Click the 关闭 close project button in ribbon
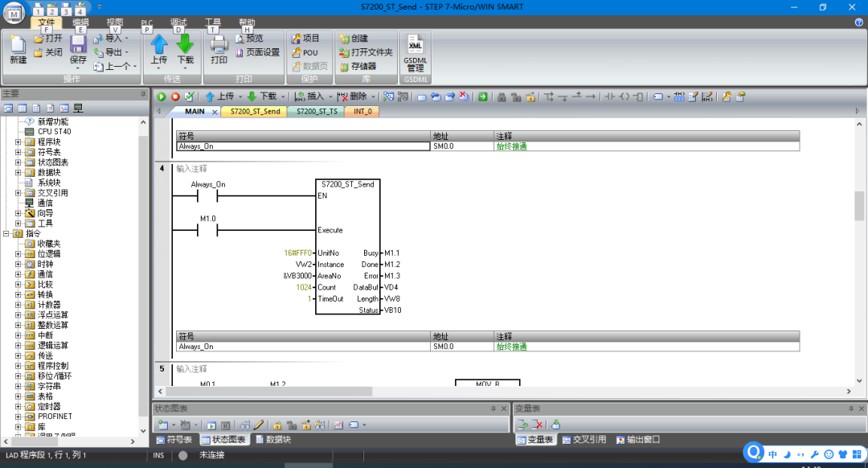Screen dimensions: 868x468 coord(48,52)
